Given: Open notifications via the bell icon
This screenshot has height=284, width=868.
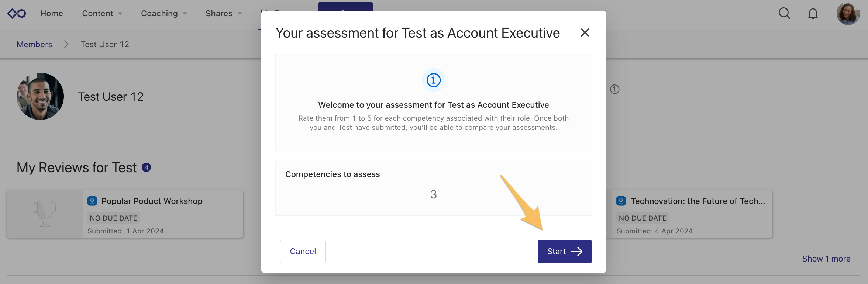Looking at the screenshot, I should click(x=813, y=13).
